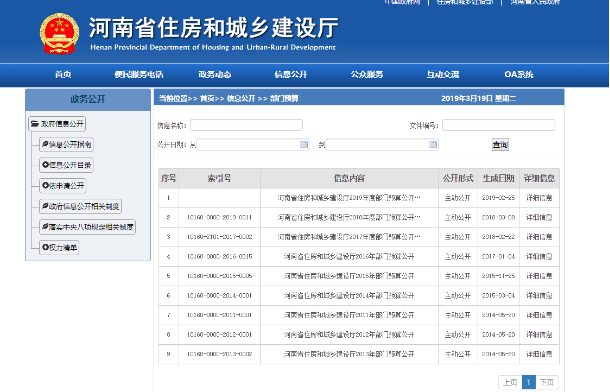Open calendar picker for end date

[x=433, y=145]
